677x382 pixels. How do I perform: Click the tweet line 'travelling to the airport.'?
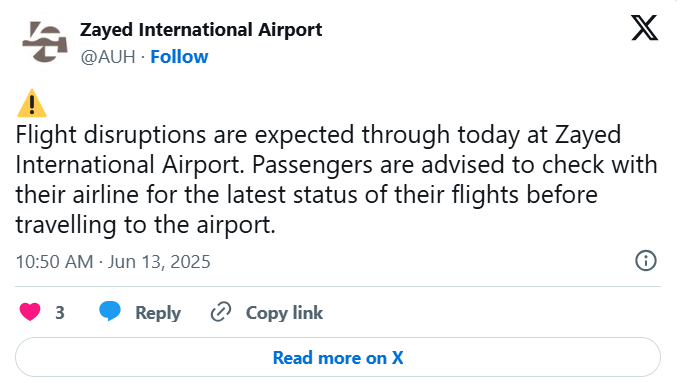click(x=146, y=225)
